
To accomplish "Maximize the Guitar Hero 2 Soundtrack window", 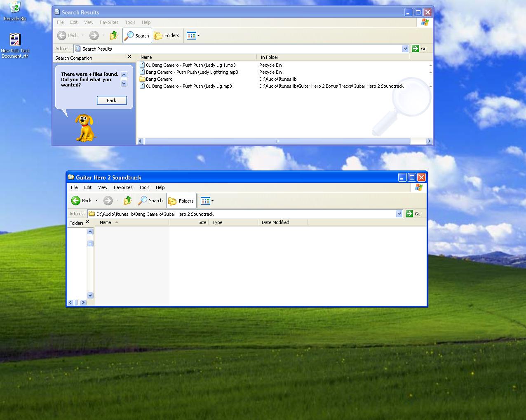I will click(412, 177).
